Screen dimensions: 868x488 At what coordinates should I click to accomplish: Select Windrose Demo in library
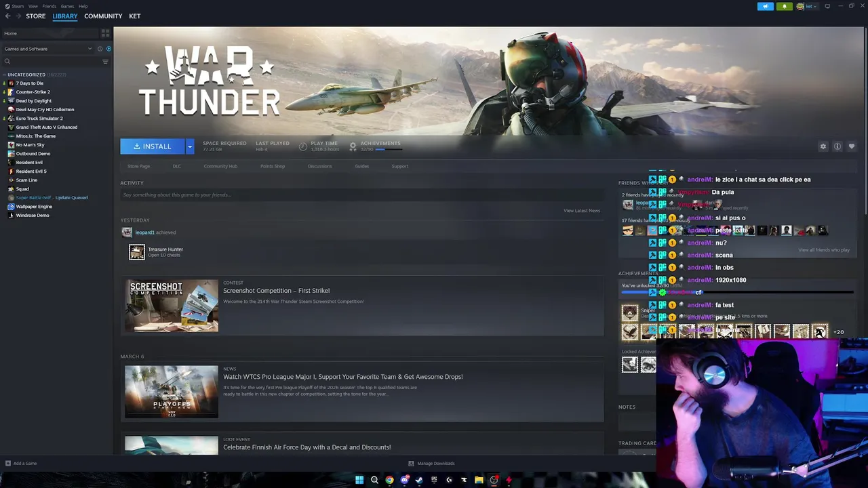point(33,216)
